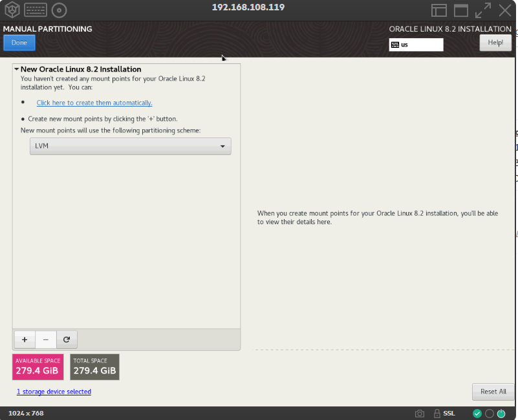This screenshot has height=420, width=518.
Task: Collapse the New Oracle Linux 8.2 Installation section
Action: tap(17, 69)
